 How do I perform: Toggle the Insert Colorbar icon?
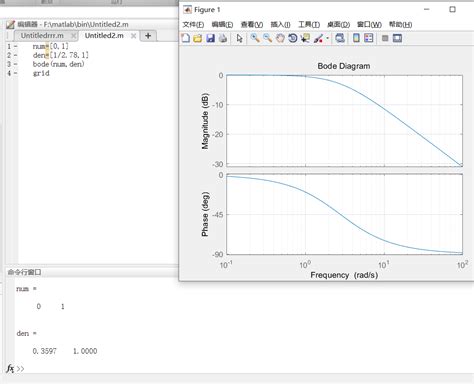[x=356, y=38]
